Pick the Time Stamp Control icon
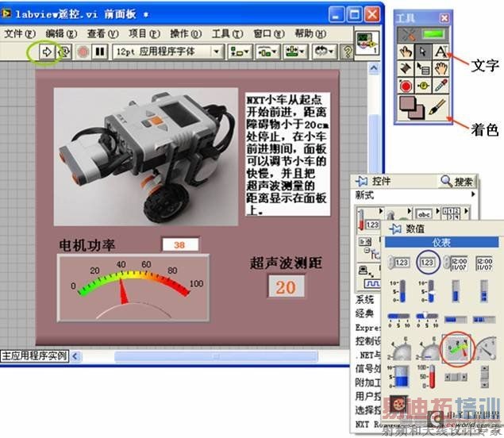The height and width of the screenshot is (438, 504). pos(456,263)
